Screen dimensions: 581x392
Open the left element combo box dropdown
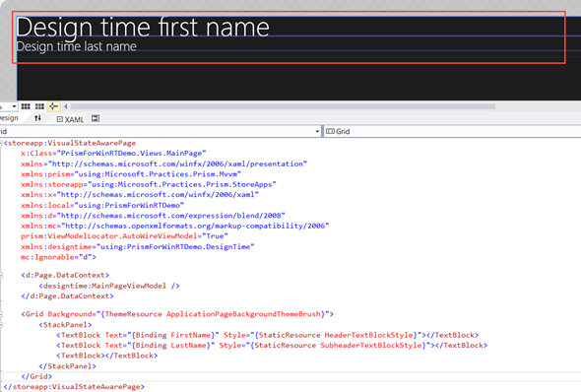317,132
